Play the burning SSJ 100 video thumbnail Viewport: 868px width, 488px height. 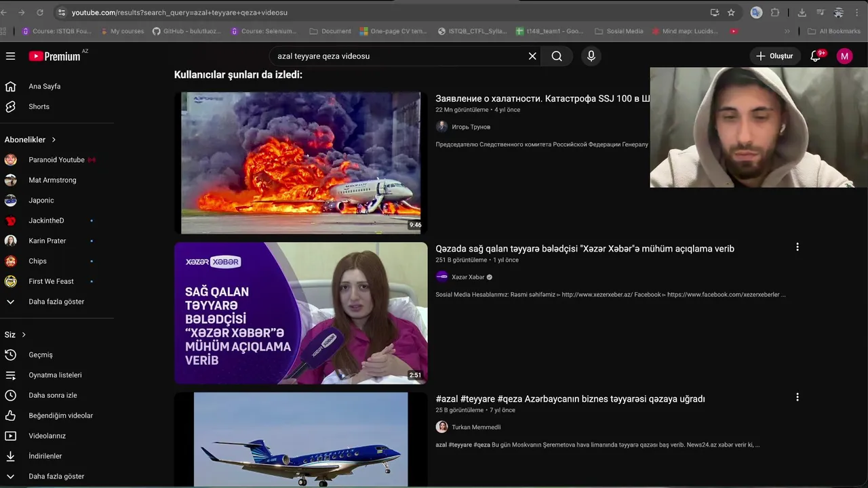tap(301, 163)
